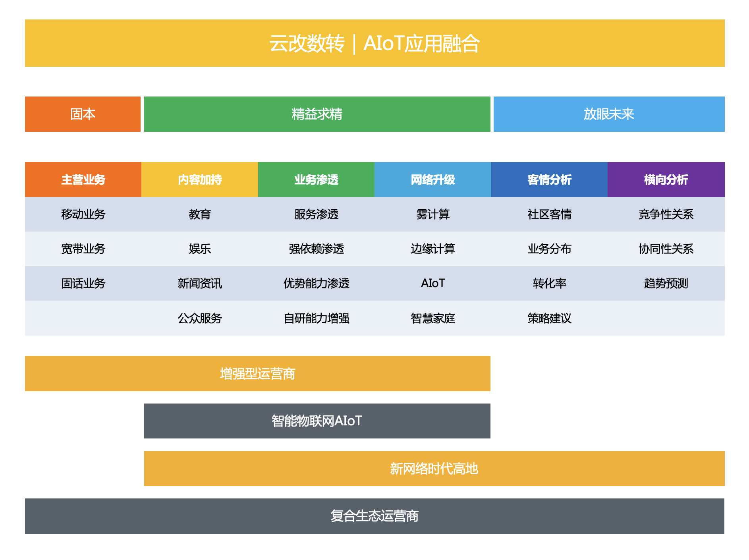Image resolution: width=749 pixels, height=560 pixels.
Task: Click the 增强型运营商 bar
Action: coord(257,374)
